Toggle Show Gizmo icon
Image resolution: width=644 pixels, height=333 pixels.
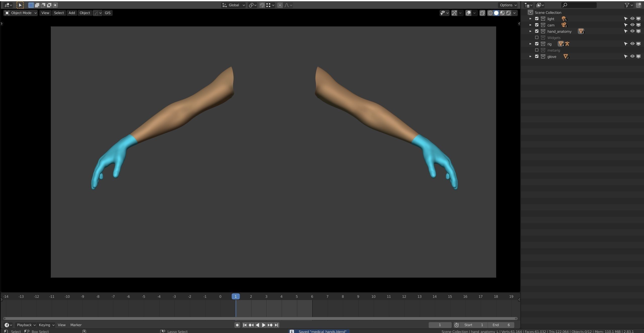(x=454, y=13)
